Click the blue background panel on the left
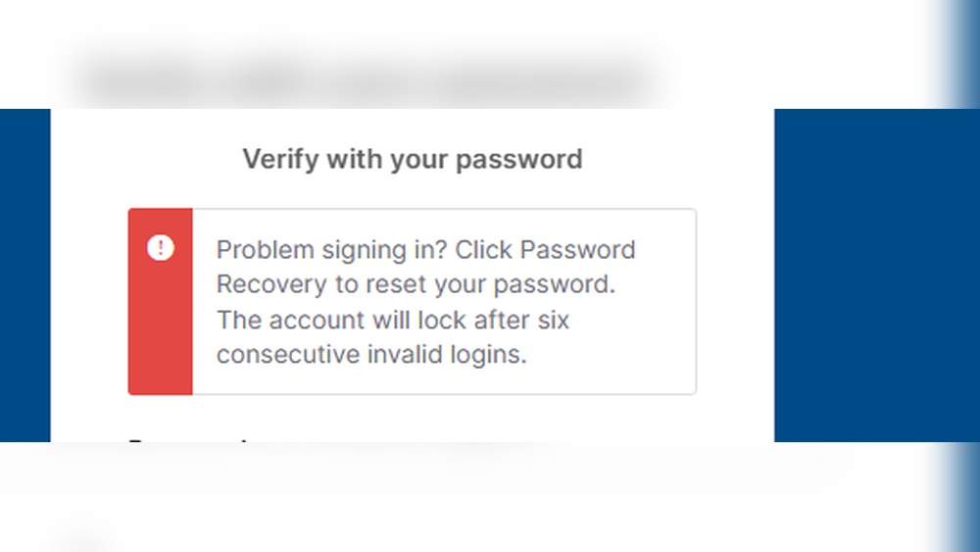 coord(24,275)
